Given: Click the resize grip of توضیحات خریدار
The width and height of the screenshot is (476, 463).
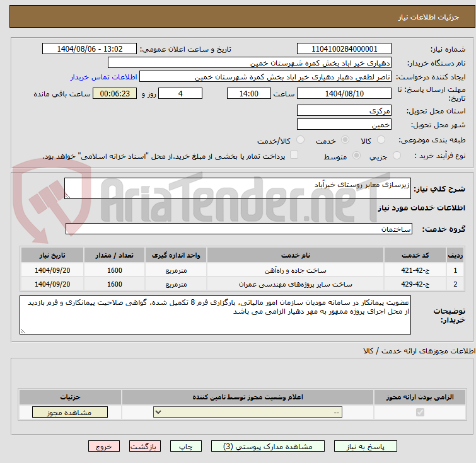Looking at the screenshot, I should pos(23,331).
